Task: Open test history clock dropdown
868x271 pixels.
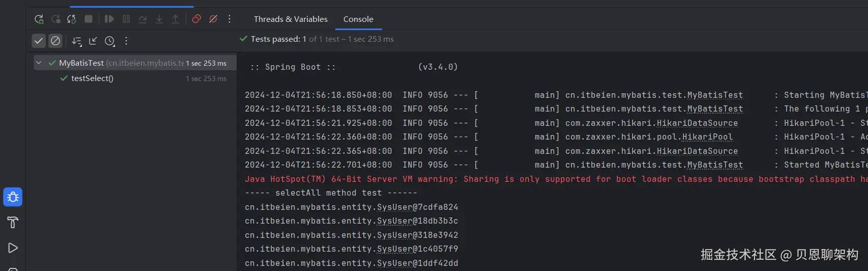Action: click(110, 41)
